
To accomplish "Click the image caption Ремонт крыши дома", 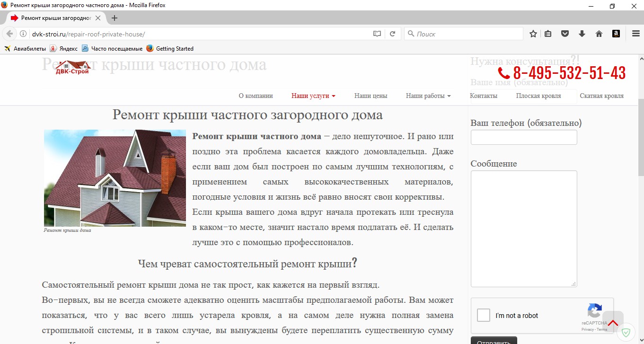I will (x=67, y=230).
